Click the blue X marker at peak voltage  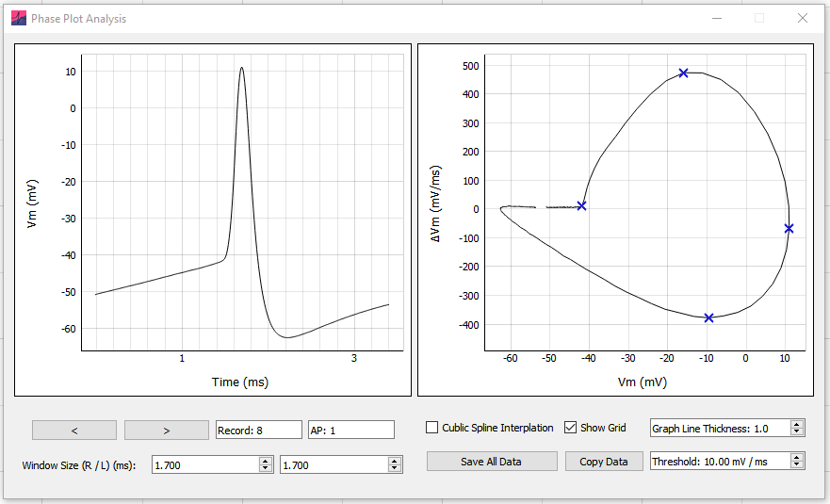coord(789,229)
